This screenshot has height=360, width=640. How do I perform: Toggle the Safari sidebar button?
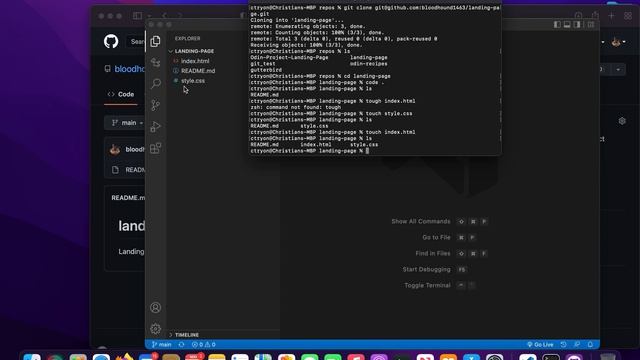137,16
